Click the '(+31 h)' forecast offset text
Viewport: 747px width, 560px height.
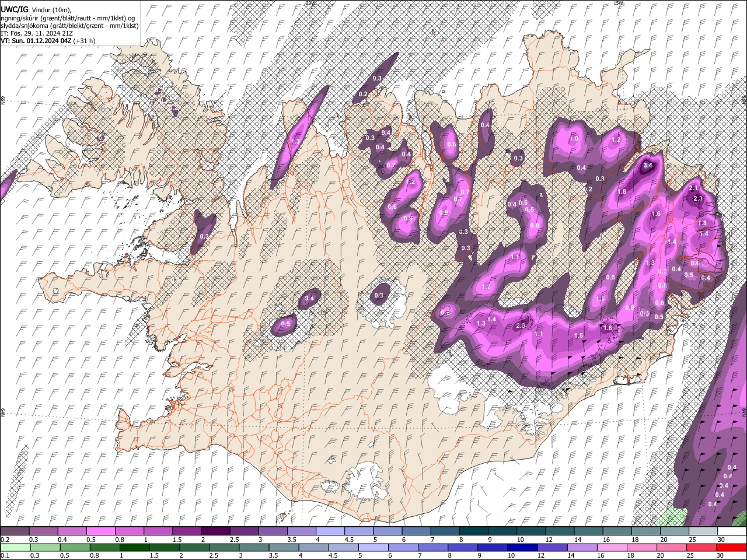point(85,41)
